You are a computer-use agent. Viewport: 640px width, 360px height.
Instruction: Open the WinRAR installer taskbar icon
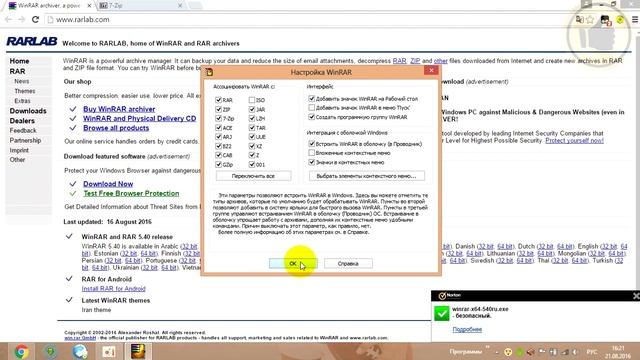click(x=138, y=351)
